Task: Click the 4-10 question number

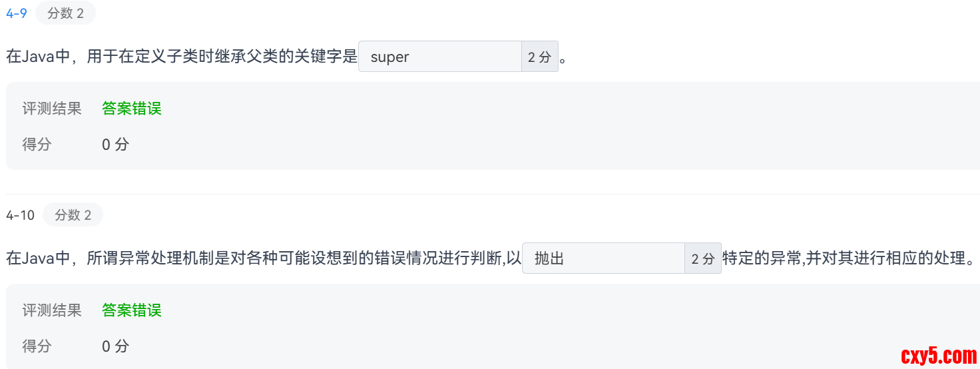Action: coord(20,214)
